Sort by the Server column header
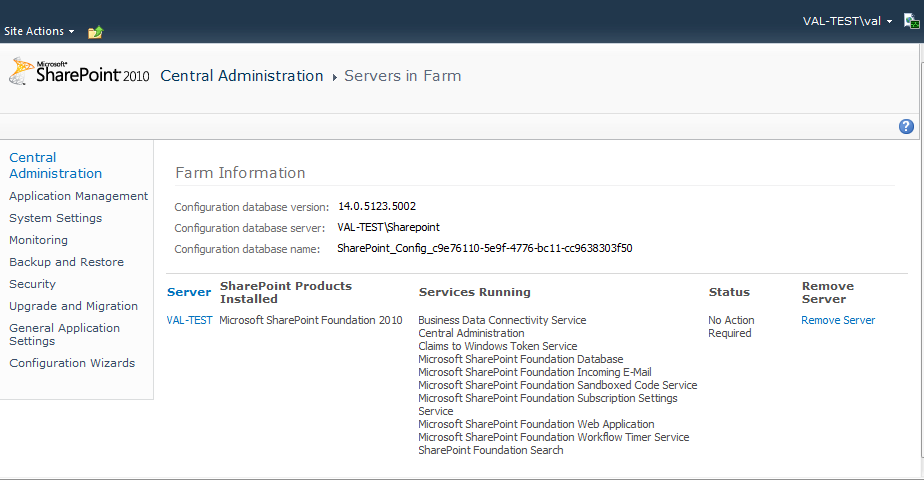The height and width of the screenshot is (480, 924). coord(189,292)
